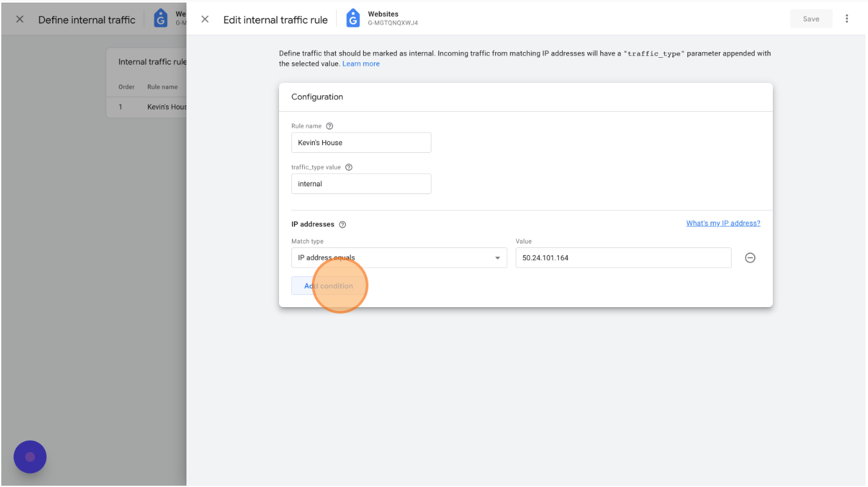Click the Save button
The height and width of the screenshot is (487, 868).
point(811,19)
